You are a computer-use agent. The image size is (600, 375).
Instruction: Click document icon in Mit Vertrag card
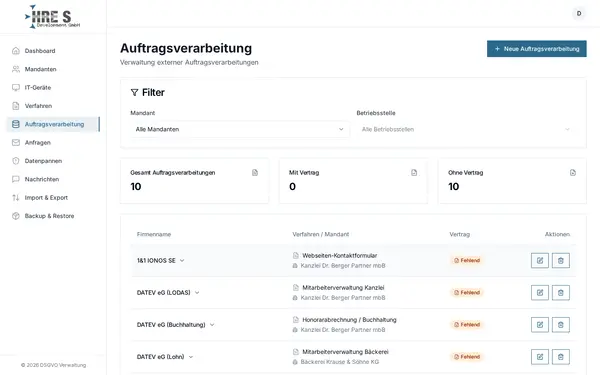tap(414, 173)
